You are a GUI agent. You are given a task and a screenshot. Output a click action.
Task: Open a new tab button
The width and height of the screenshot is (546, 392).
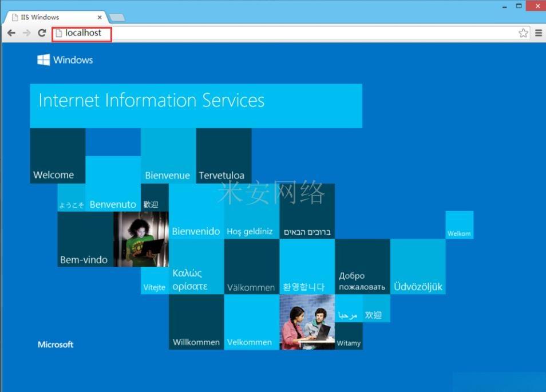click(x=117, y=17)
